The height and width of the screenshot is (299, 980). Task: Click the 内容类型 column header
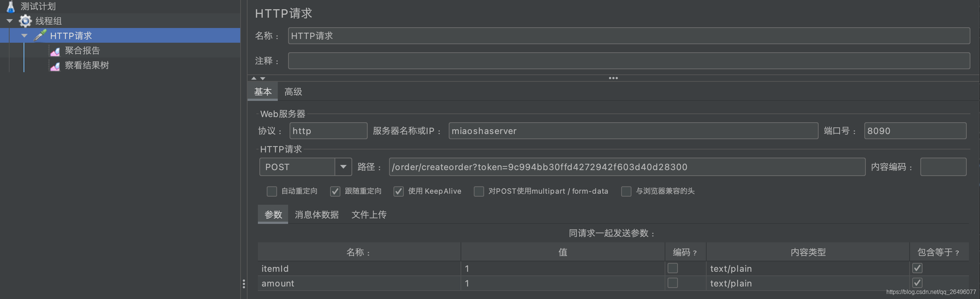coord(808,252)
